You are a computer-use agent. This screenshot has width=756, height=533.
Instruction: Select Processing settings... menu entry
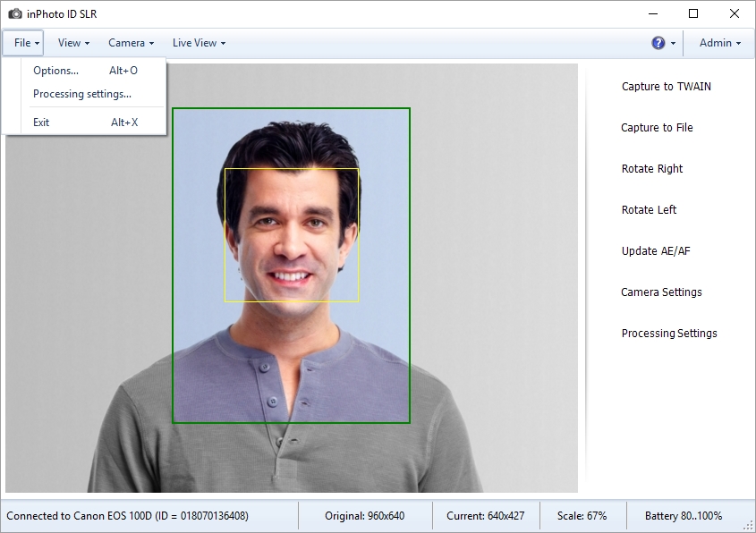pyautogui.click(x=85, y=94)
